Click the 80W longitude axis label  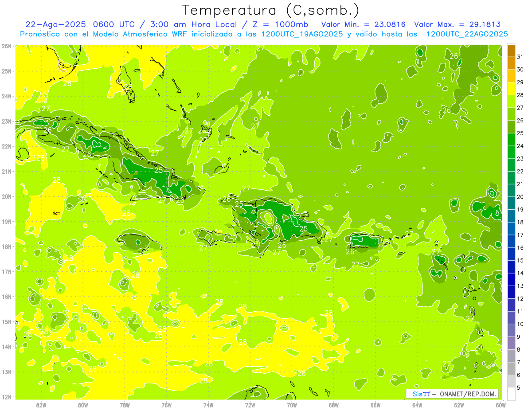[x=83, y=405]
